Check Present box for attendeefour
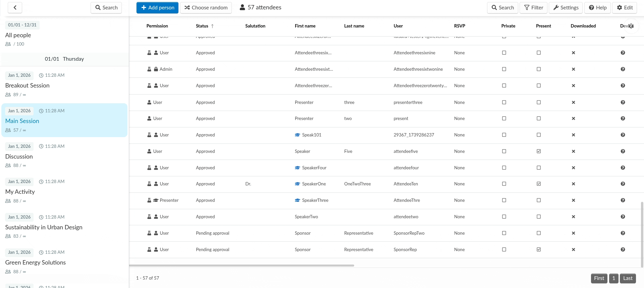The width and height of the screenshot is (644, 288). click(x=539, y=168)
